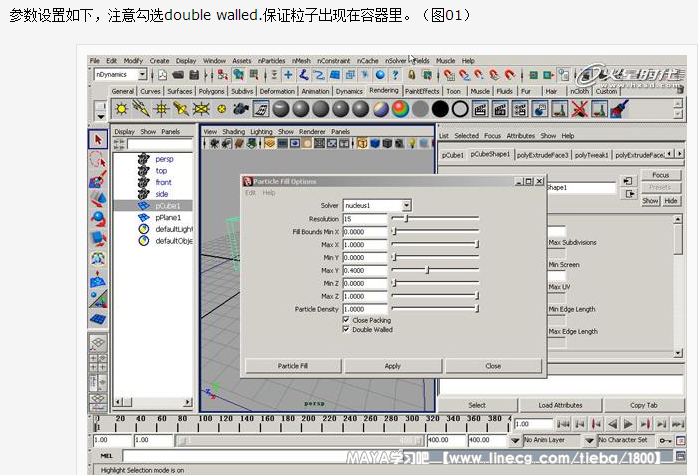
Task: Click the Open Scene folder icon
Action: [178, 75]
